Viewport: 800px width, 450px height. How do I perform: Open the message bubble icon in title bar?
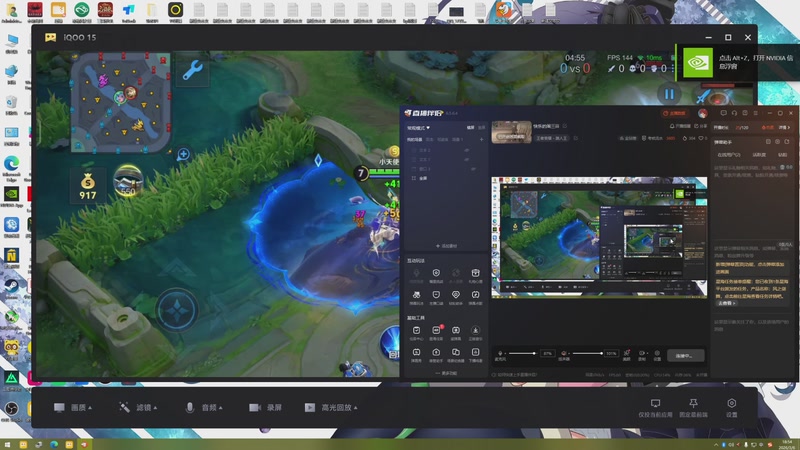pyautogui.click(x=723, y=113)
